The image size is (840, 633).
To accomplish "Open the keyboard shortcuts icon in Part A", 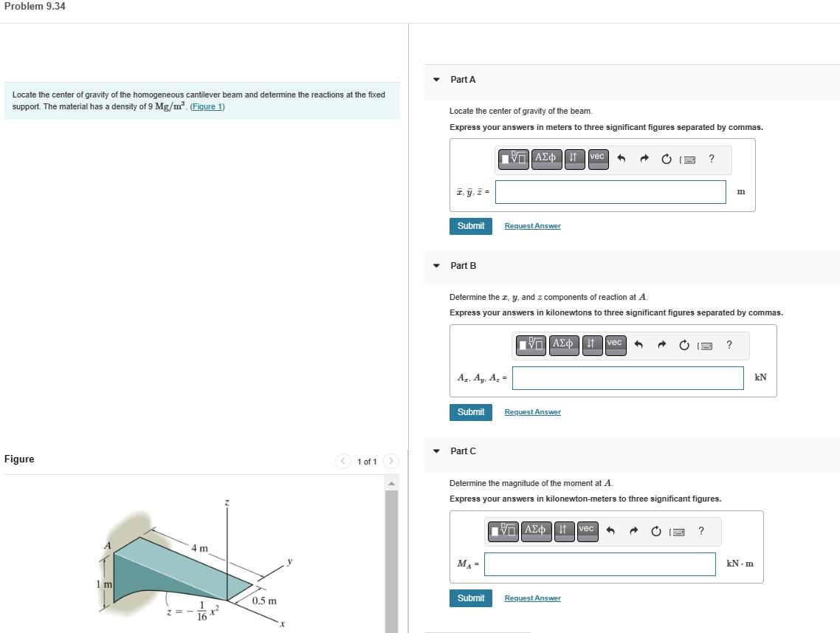I will click(689, 159).
